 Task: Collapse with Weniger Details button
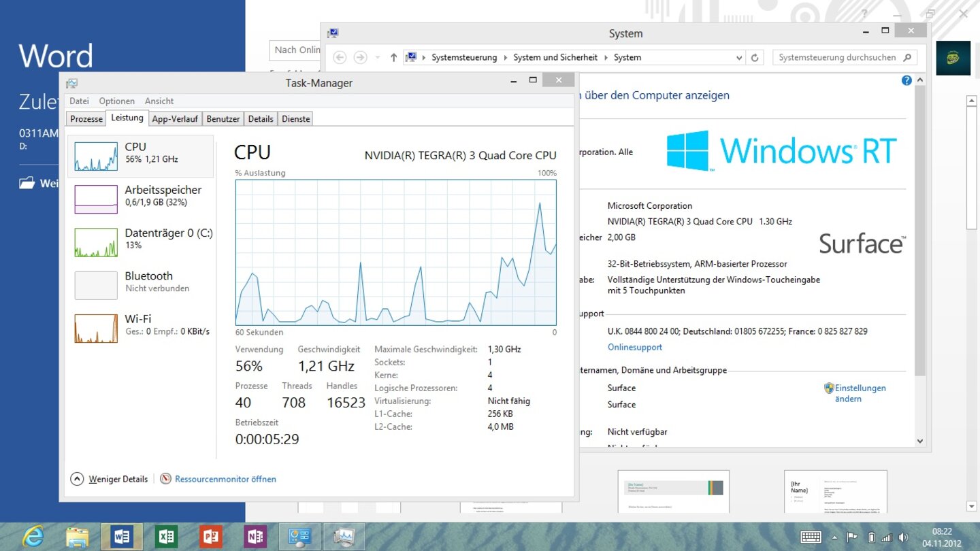pos(110,479)
